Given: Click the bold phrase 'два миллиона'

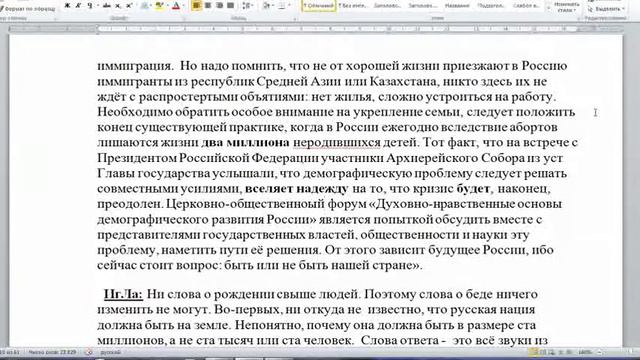Looking at the screenshot, I should tap(245, 142).
